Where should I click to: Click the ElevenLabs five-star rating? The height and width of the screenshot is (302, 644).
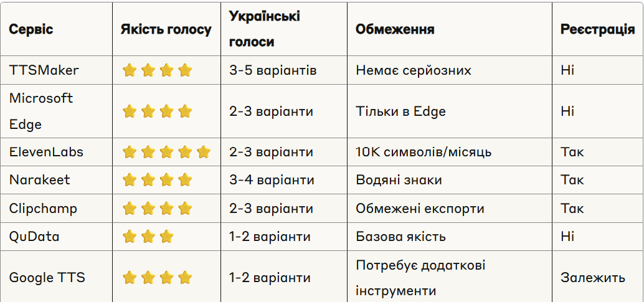click(166, 153)
